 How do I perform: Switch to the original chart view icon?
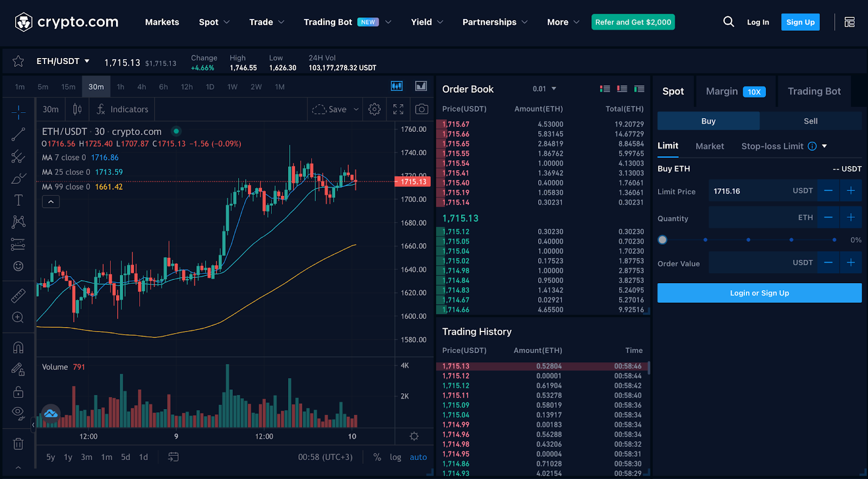click(x=397, y=86)
